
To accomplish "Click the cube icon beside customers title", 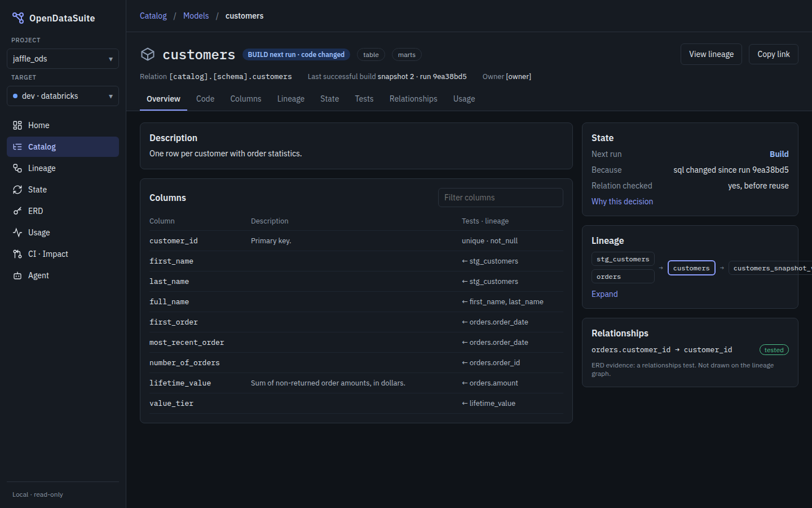I will click(148, 54).
